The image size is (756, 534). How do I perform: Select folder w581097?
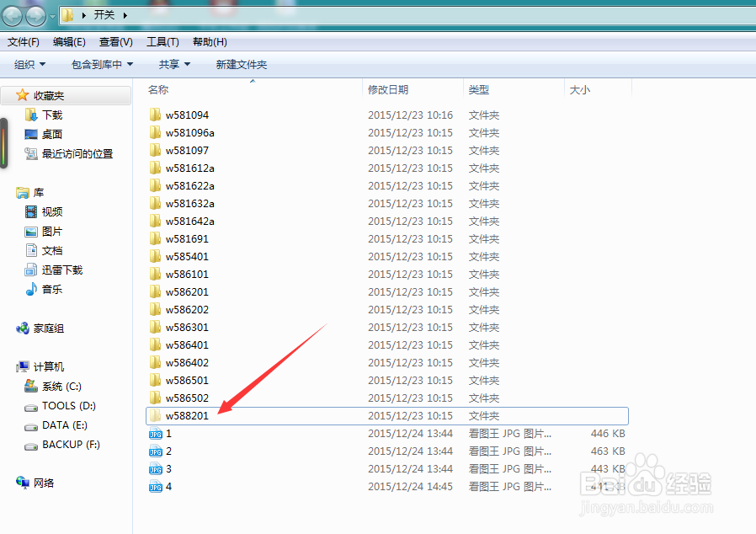click(x=187, y=151)
